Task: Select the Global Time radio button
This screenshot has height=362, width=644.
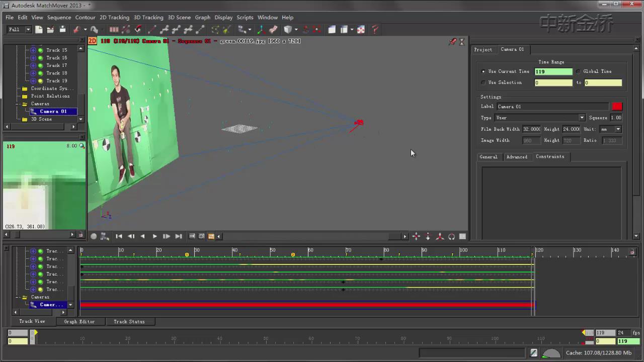Action: coord(579,71)
